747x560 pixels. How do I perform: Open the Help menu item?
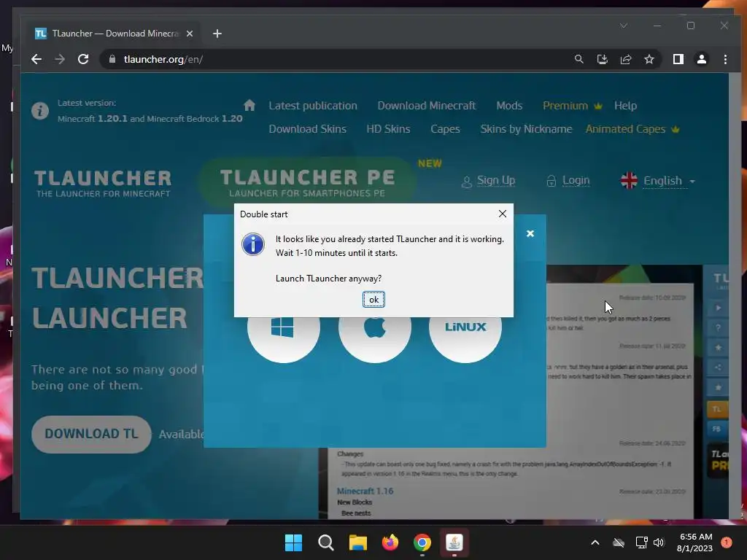point(625,106)
